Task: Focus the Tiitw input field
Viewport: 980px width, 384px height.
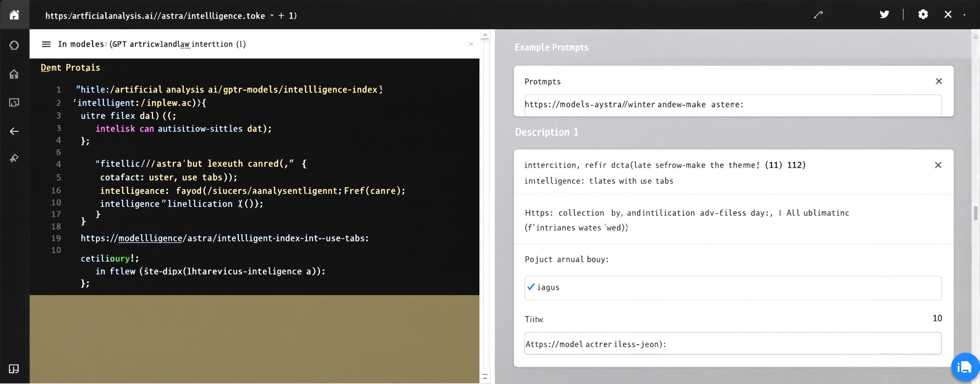Action: tap(733, 344)
